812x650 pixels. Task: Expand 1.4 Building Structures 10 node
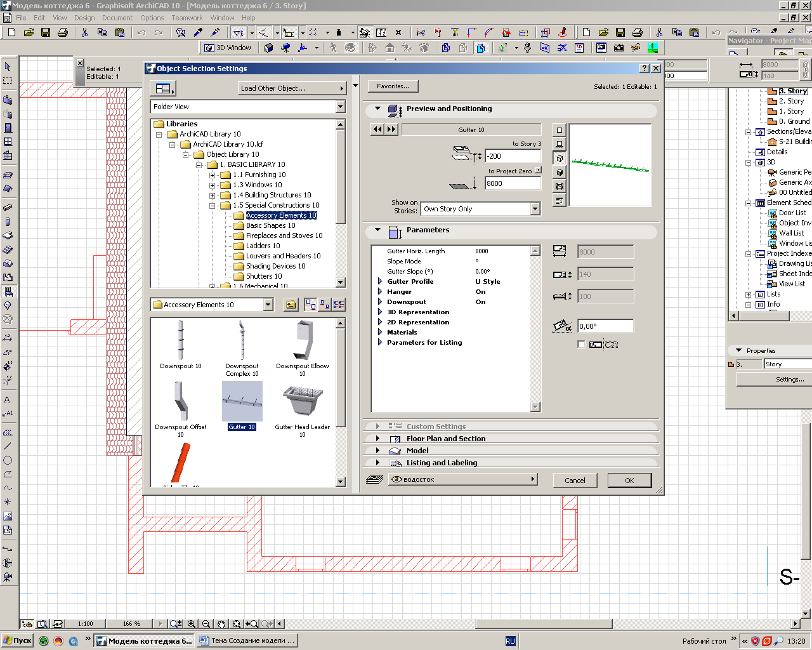(213, 195)
